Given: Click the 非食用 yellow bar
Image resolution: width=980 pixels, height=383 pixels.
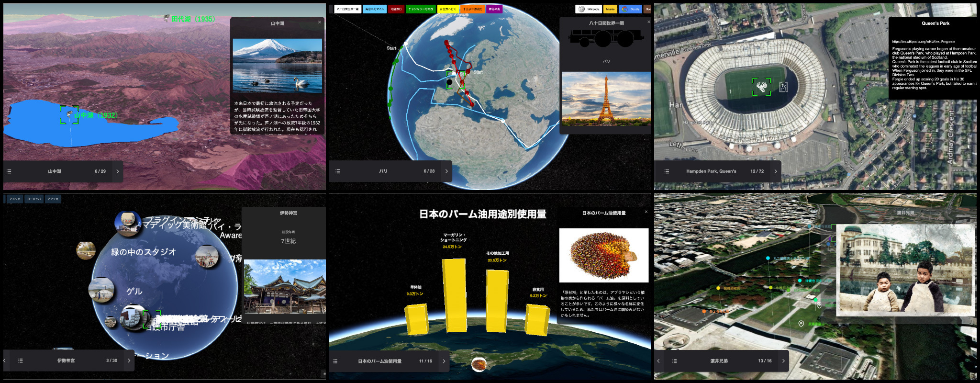Looking at the screenshot, I should 538,319.
